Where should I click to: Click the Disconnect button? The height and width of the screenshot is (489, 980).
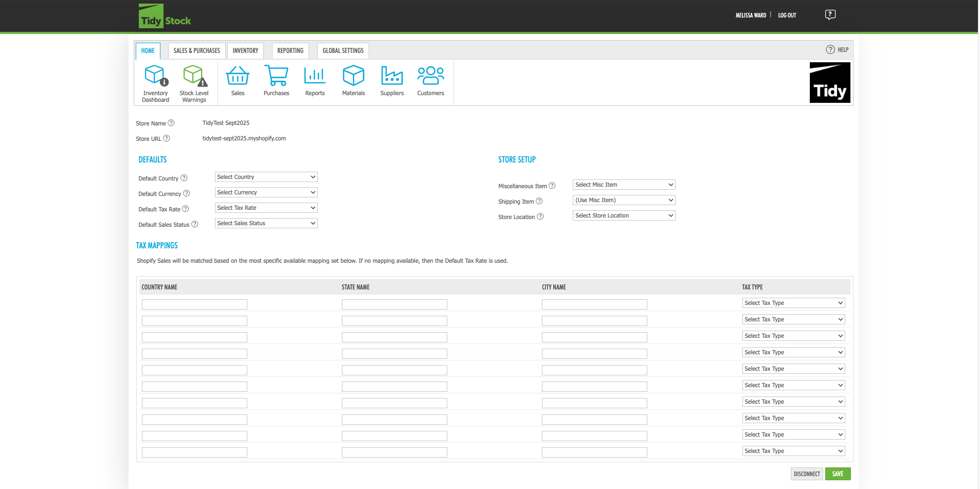tap(807, 474)
